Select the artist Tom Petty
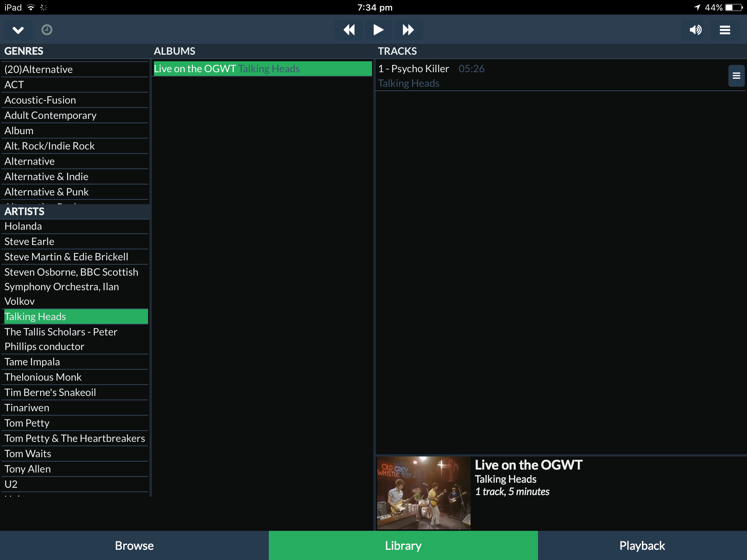Screen dimensions: 747x560 (x=76, y=423)
